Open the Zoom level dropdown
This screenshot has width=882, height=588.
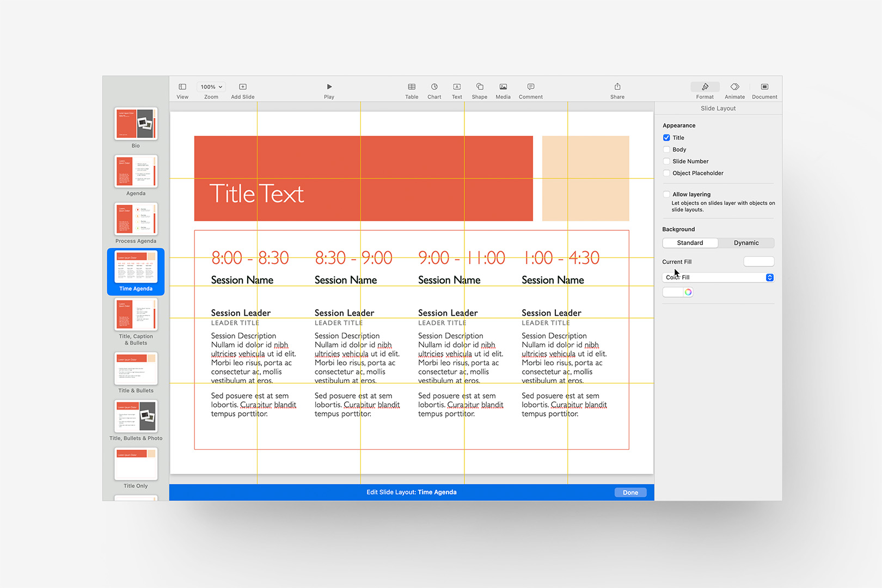pyautogui.click(x=211, y=86)
